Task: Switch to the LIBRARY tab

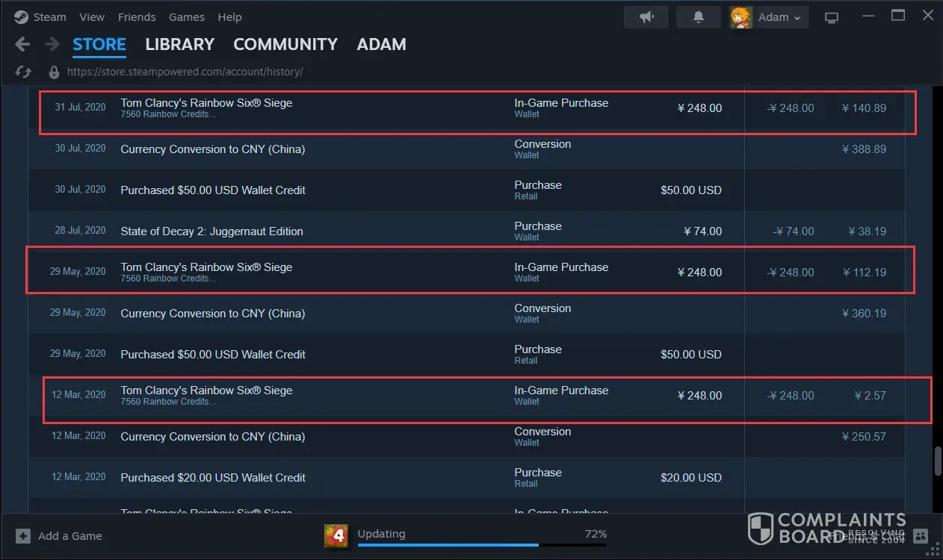Action: pyautogui.click(x=179, y=45)
